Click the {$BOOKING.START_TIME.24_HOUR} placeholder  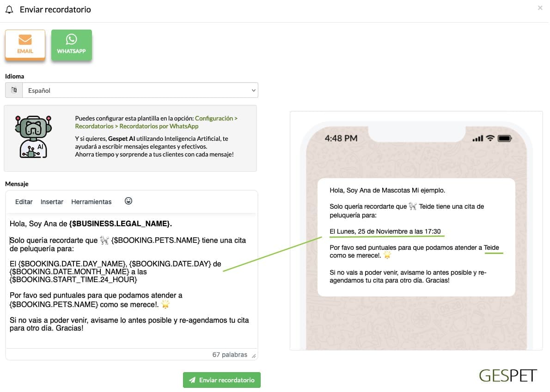[73, 279]
